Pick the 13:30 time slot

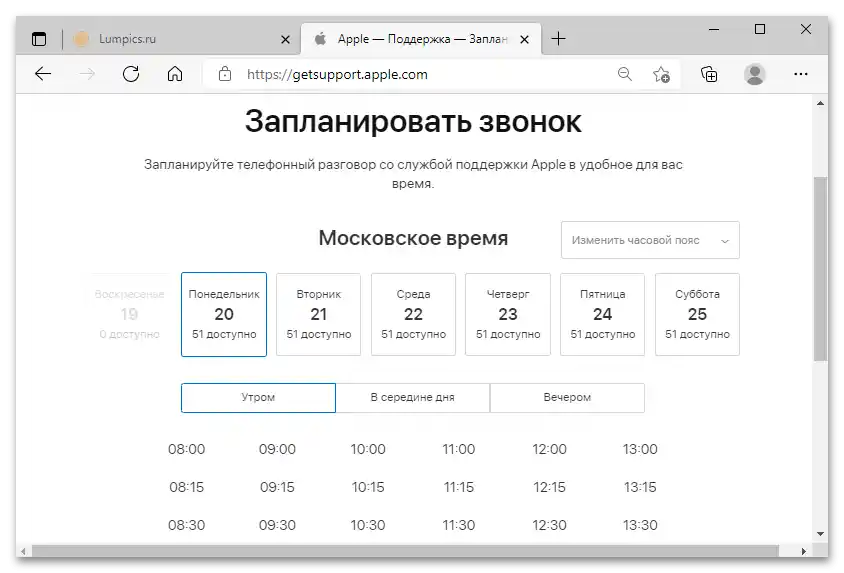[x=640, y=525]
